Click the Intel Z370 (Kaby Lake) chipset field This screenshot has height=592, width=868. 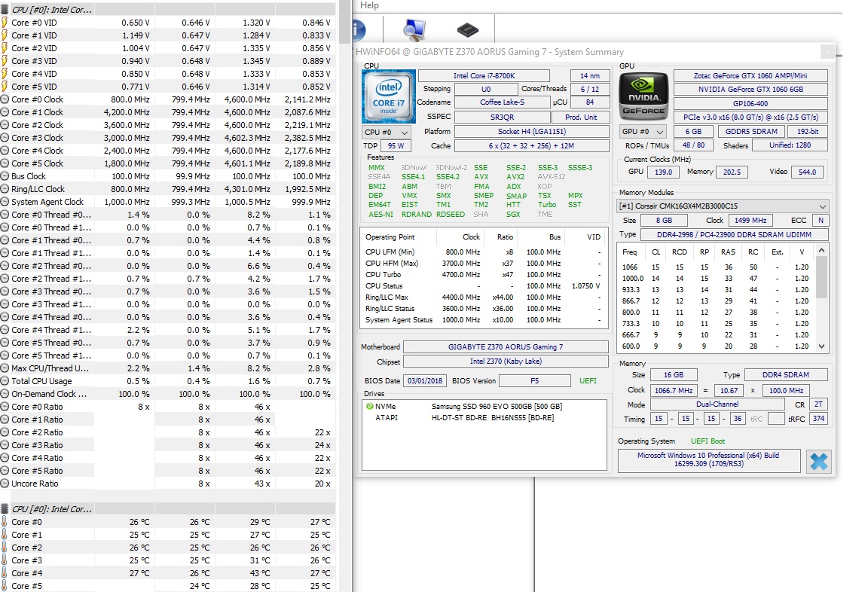pos(506,362)
